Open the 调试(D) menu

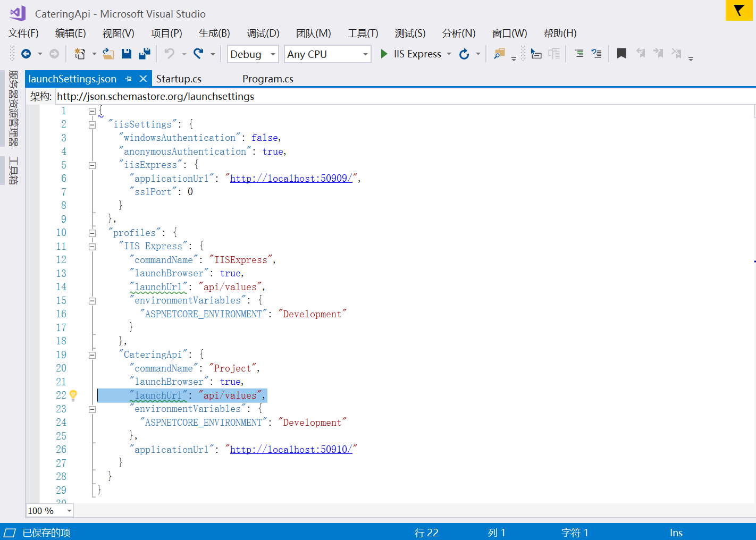coord(263,33)
